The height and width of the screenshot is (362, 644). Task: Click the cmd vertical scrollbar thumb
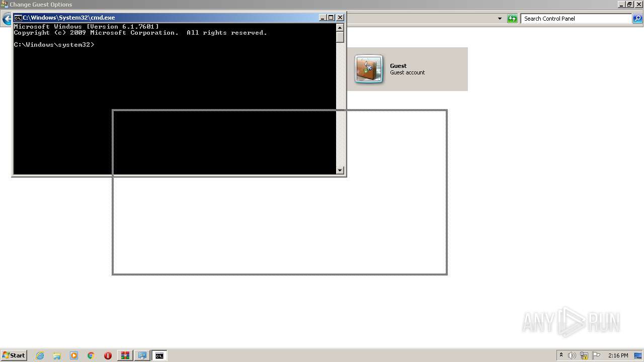[340, 37]
